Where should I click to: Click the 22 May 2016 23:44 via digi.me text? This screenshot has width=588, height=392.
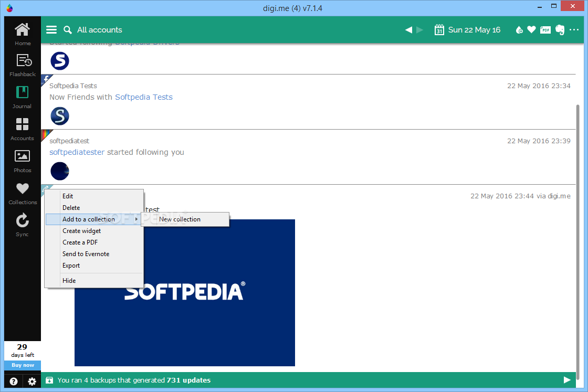coord(520,196)
